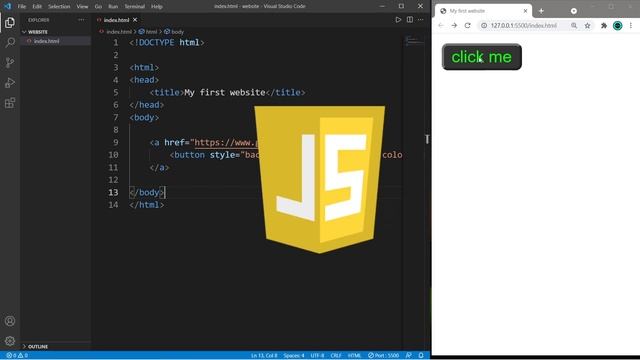
Task: Open the Chrome profile avatar
Action: (x=618, y=25)
